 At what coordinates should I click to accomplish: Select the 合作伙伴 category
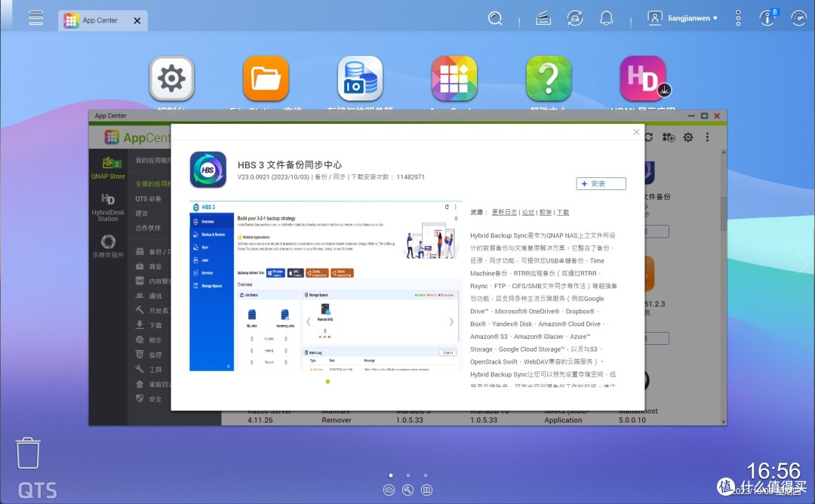coord(148,228)
